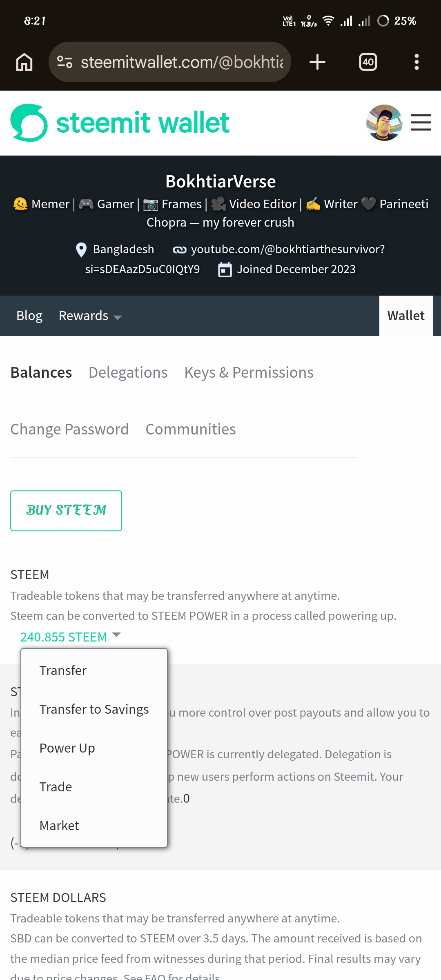Tap the browser home icon
Viewport: 441px width, 980px height.
pyautogui.click(x=24, y=62)
